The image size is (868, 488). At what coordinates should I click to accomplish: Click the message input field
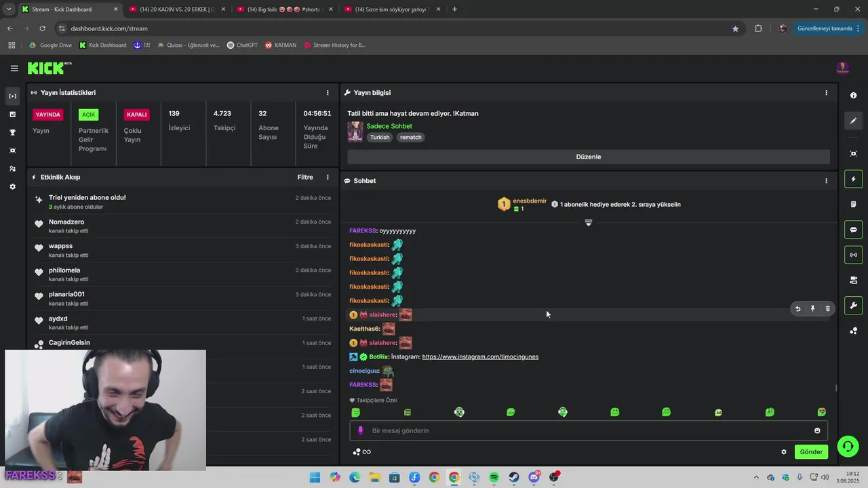tap(589, 430)
